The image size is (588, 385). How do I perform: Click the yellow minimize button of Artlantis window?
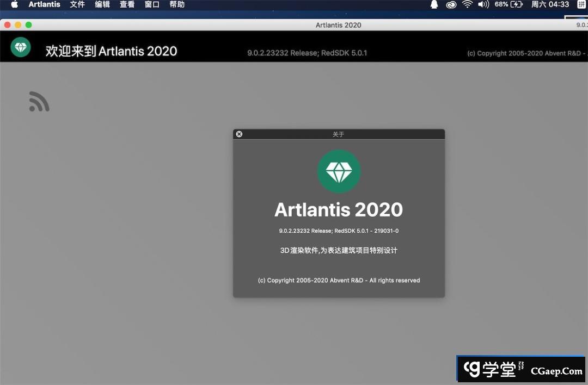[18, 25]
